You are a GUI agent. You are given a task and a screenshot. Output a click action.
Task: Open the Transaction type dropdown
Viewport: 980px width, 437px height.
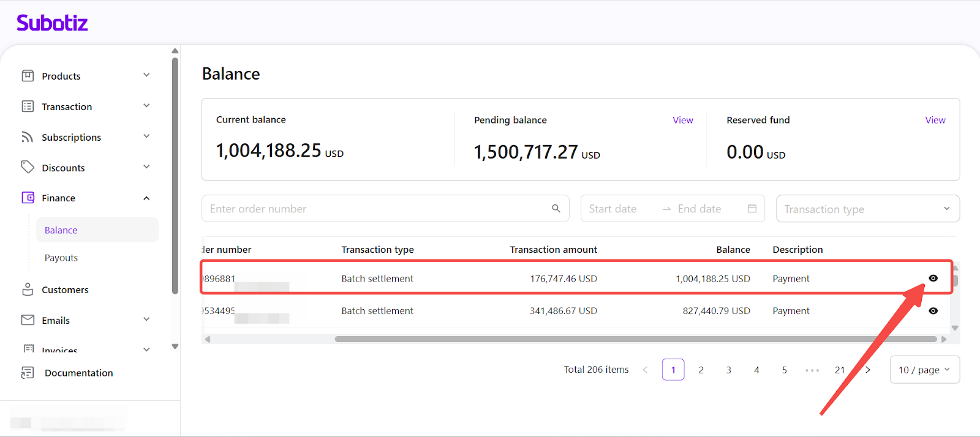867,209
